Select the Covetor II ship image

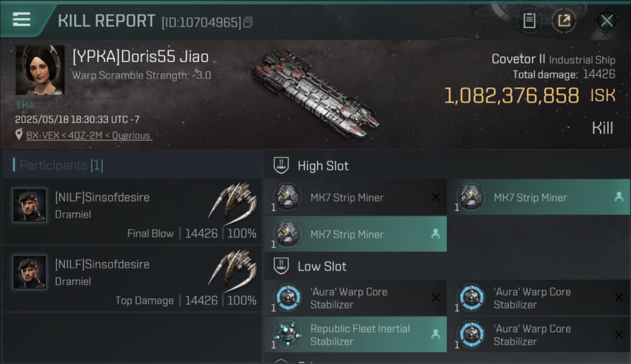coord(315,93)
